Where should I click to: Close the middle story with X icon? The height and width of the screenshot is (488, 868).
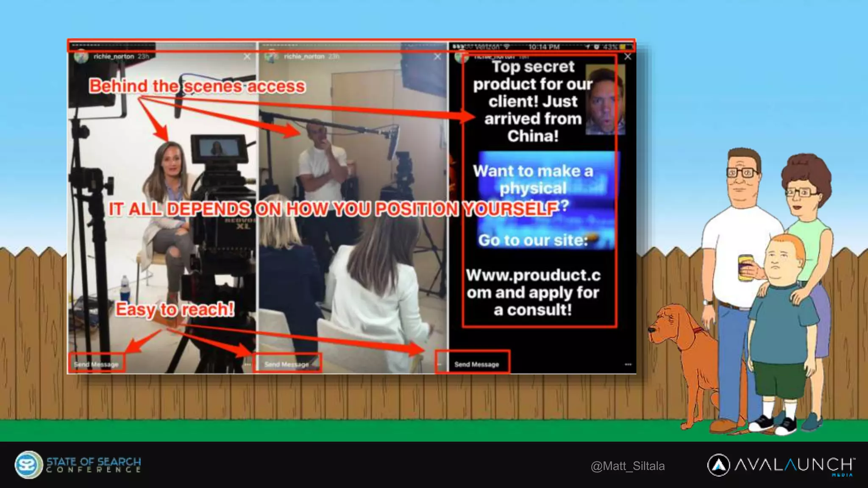point(437,56)
